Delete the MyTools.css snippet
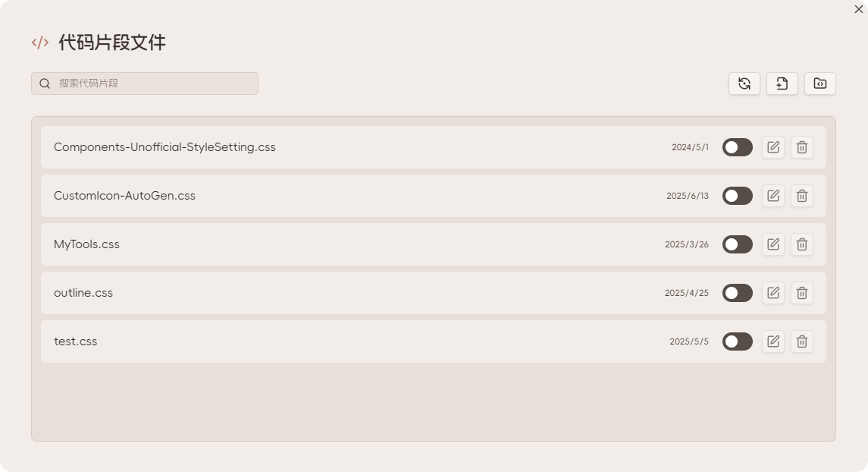Viewport: 868px width, 472px height. pyautogui.click(x=802, y=244)
